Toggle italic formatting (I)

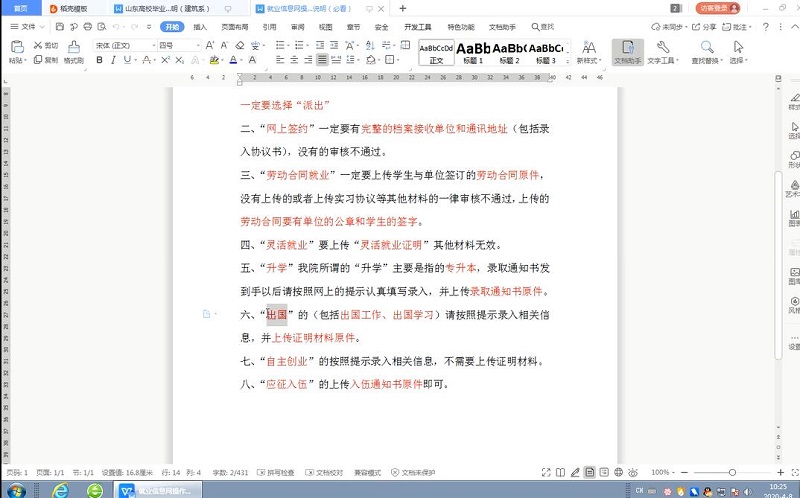[x=114, y=60]
